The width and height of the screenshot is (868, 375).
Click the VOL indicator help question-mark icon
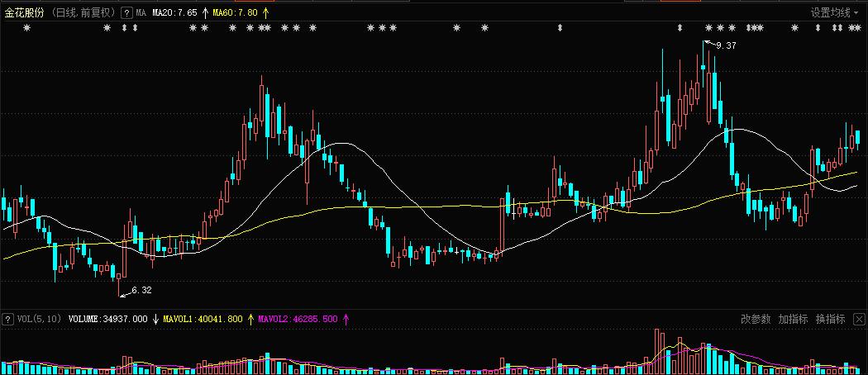7,319
